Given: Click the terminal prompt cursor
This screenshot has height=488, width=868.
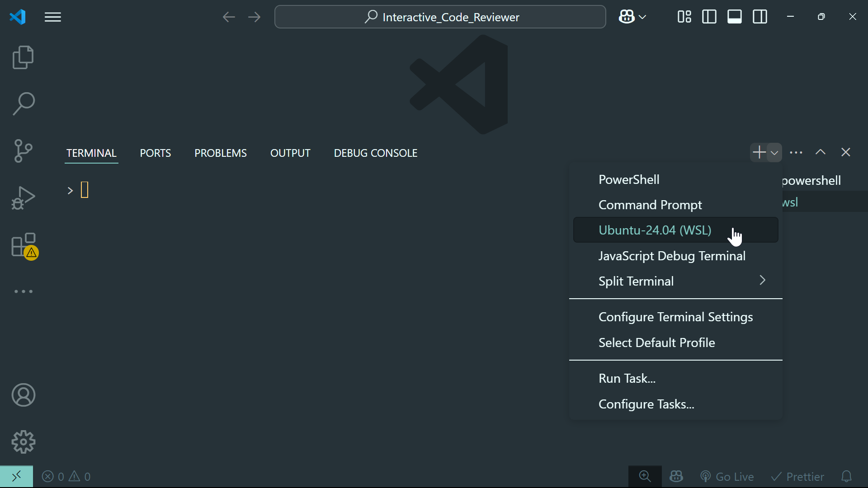Looking at the screenshot, I should [85, 190].
